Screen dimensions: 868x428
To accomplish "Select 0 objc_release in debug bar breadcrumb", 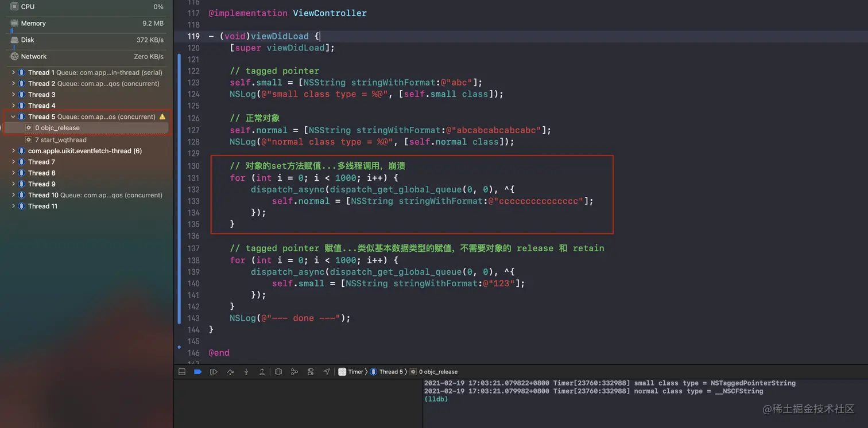I will pos(433,372).
